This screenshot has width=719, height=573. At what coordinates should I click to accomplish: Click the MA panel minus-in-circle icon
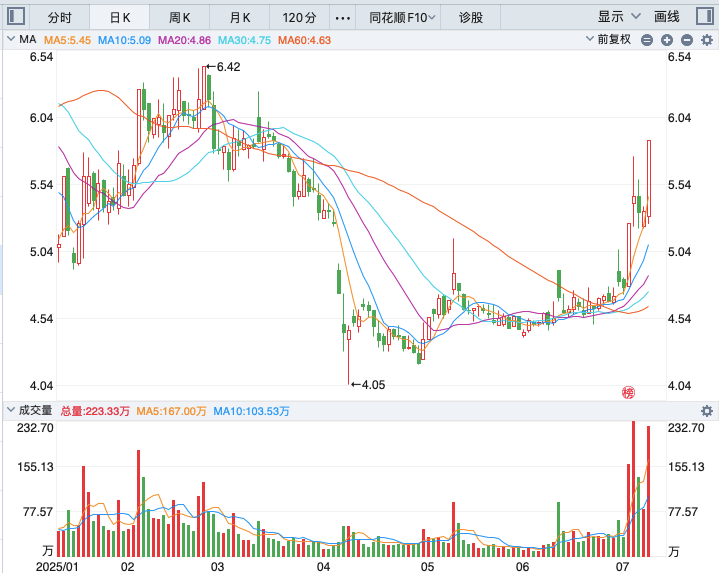[647, 40]
